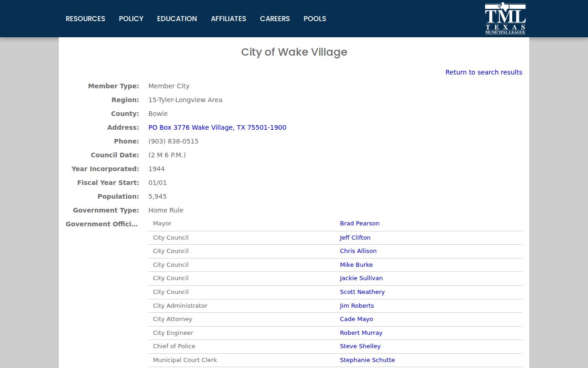Viewport: 588px width, 368px height.
Task: Open the Policy menu
Action: coord(131,19)
